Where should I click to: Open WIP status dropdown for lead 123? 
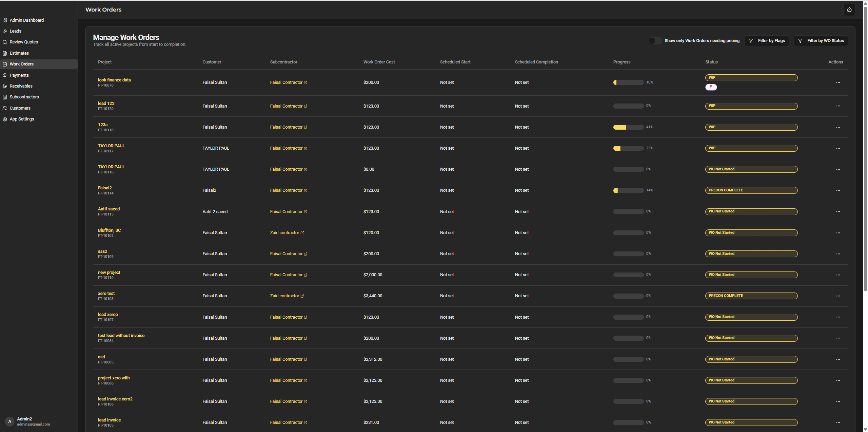click(751, 106)
